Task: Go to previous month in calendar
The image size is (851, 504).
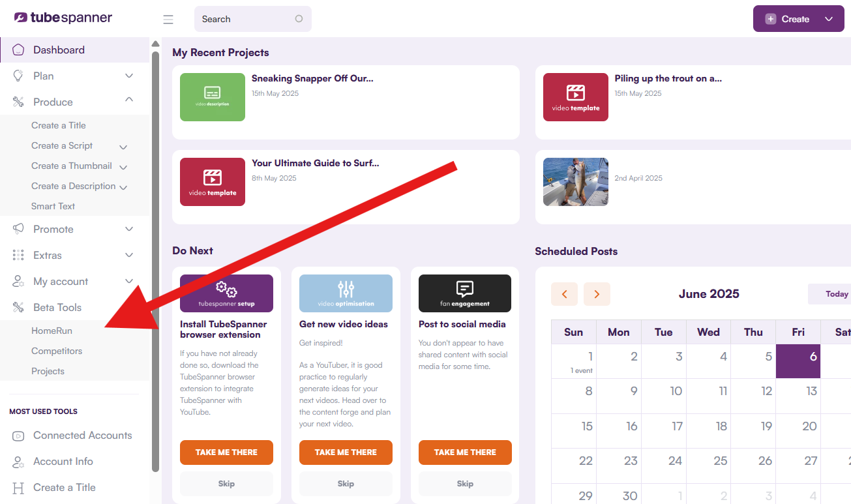Action: [564, 294]
